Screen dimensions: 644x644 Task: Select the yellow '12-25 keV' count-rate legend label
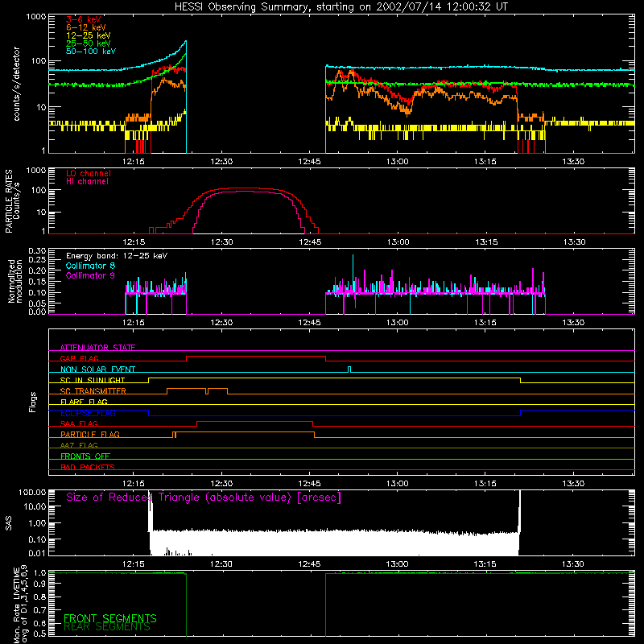click(88, 35)
